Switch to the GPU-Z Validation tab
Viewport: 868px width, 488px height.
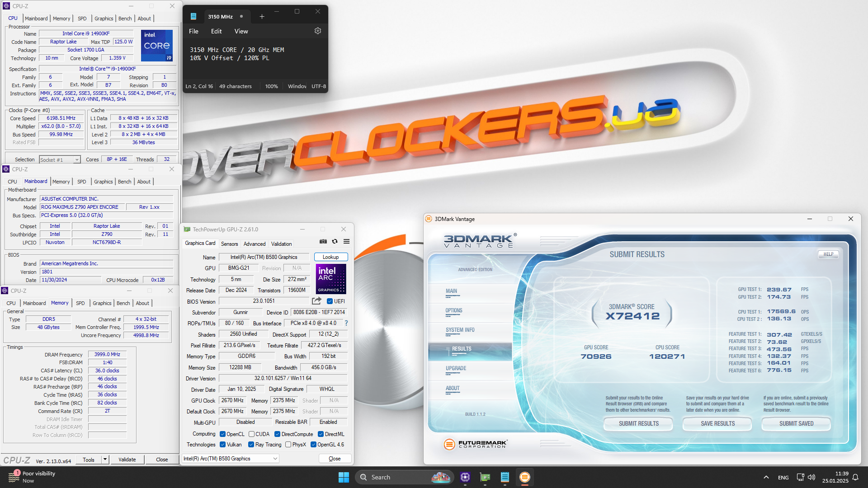(281, 244)
